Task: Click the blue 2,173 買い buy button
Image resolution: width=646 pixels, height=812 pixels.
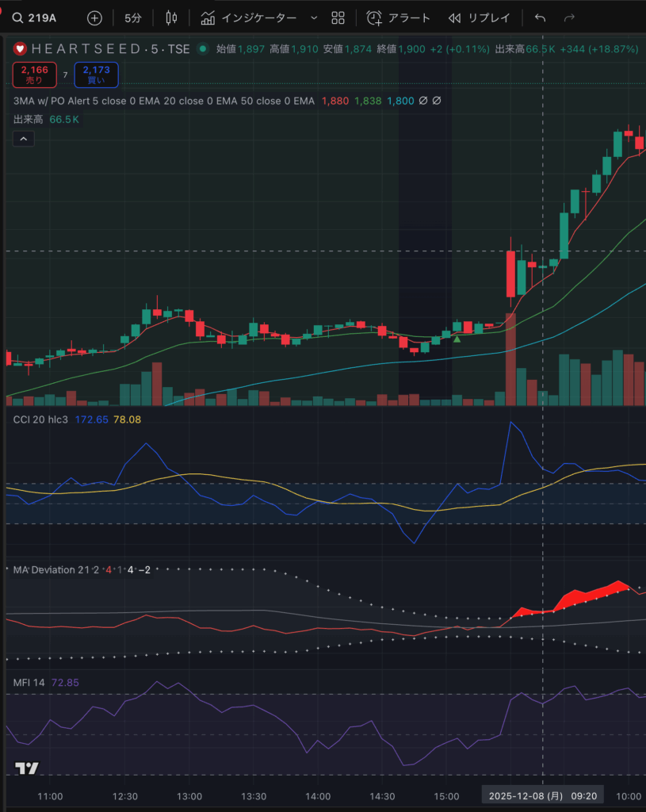Action: (96, 75)
